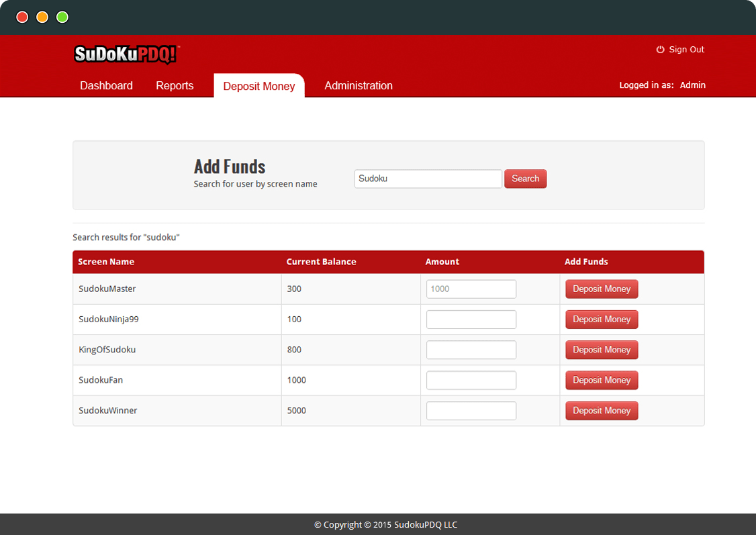Viewport: 756px width, 535px height.
Task: Click the Sign Out link
Action: (x=686, y=50)
